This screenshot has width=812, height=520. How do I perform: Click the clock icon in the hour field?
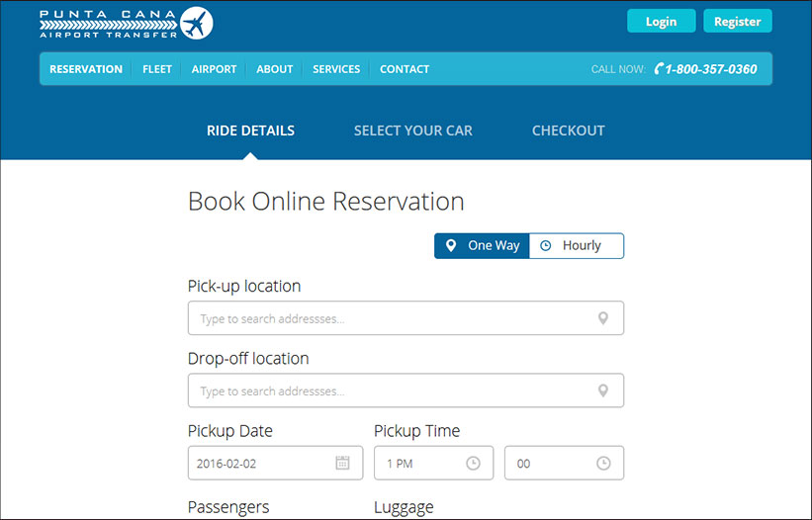[x=473, y=463]
